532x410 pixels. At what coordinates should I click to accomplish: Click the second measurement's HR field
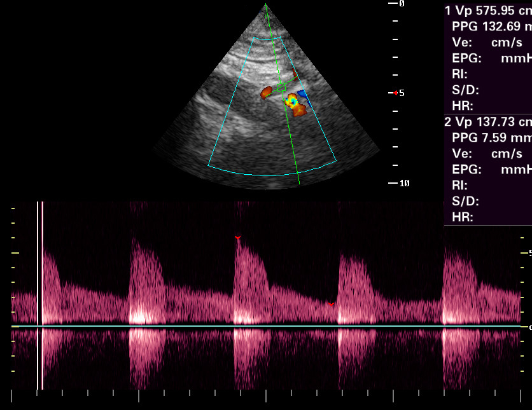click(x=463, y=217)
